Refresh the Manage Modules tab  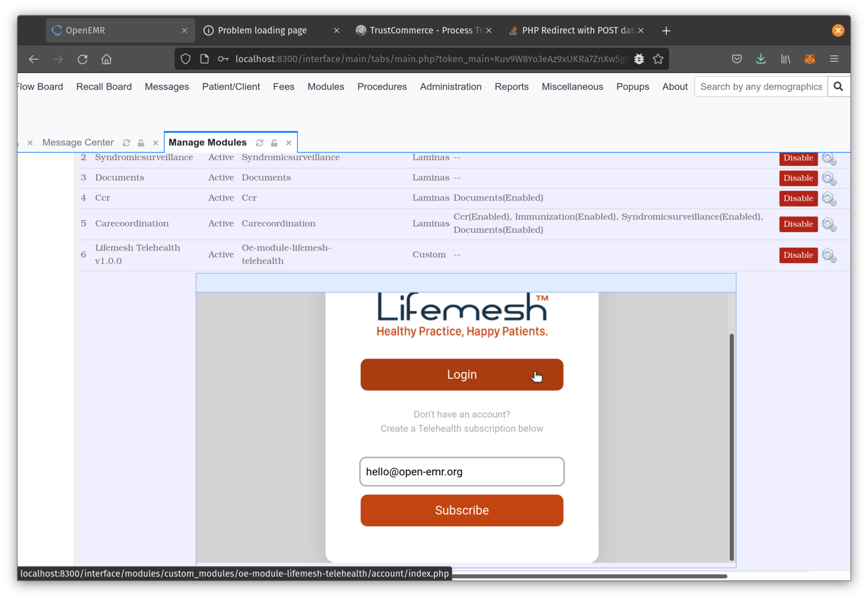[260, 143]
